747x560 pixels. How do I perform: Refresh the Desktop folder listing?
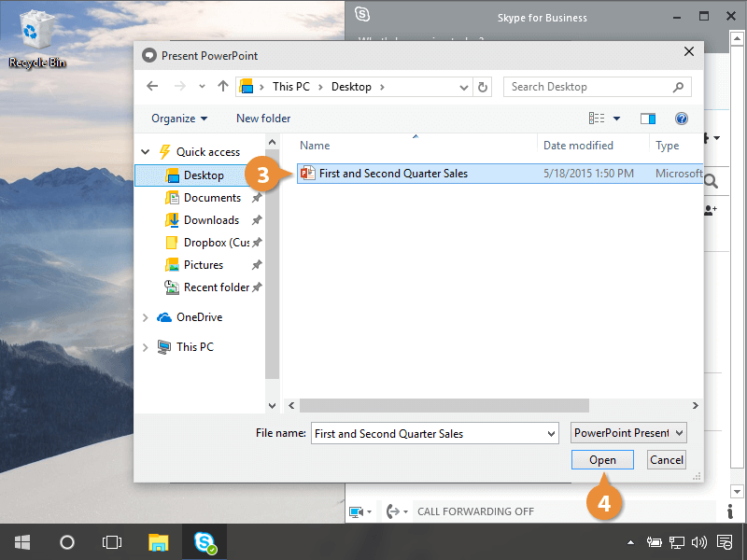pos(483,87)
